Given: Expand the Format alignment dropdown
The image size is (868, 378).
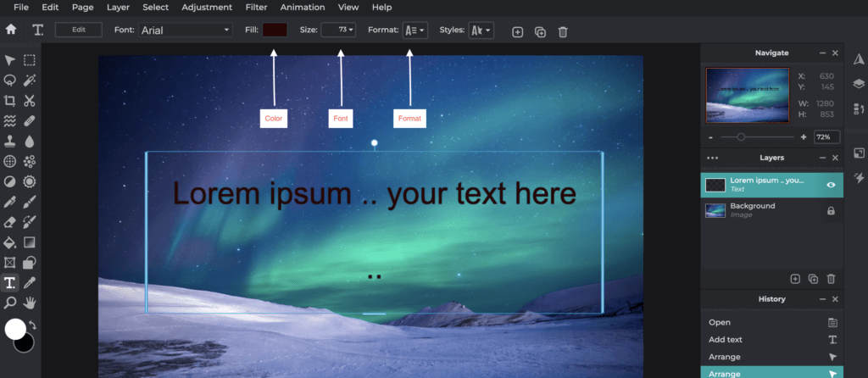Looking at the screenshot, I should (x=415, y=31).
